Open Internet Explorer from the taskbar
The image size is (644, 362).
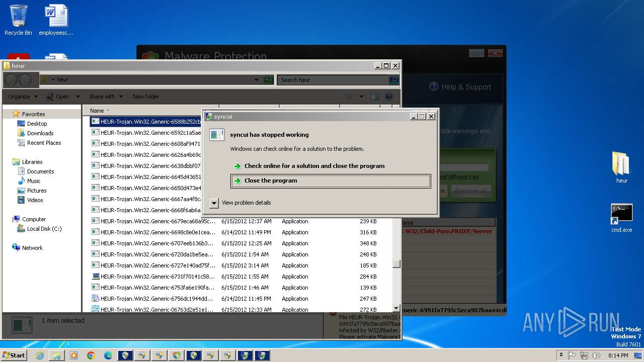pyautogui.click(x=40, y=355)
